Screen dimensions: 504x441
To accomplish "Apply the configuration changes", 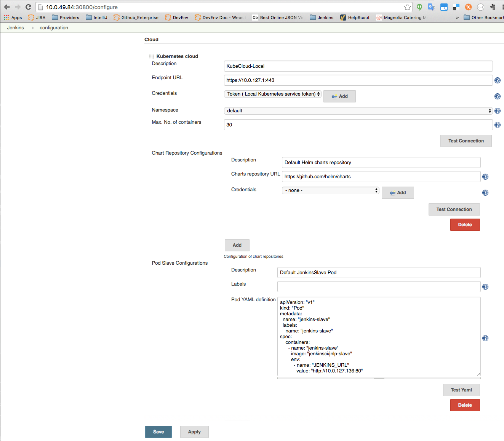I will (x=194, y=432).
